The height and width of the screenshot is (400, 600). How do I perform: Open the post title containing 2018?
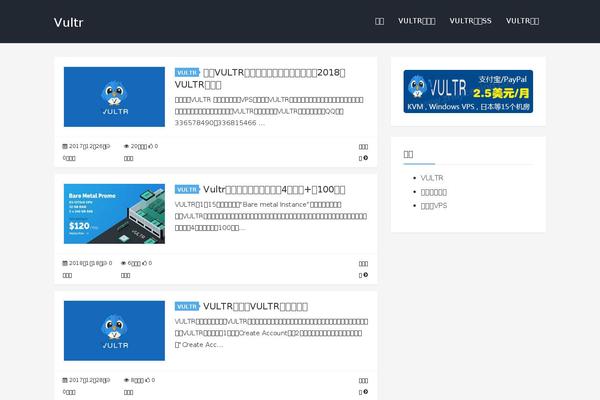(x=260, y=78)
